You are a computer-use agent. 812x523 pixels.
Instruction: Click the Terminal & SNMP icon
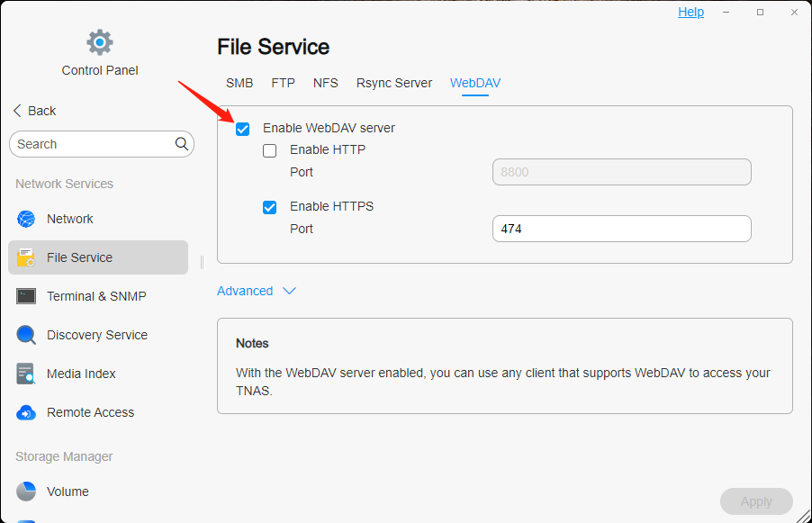[26, 296]
